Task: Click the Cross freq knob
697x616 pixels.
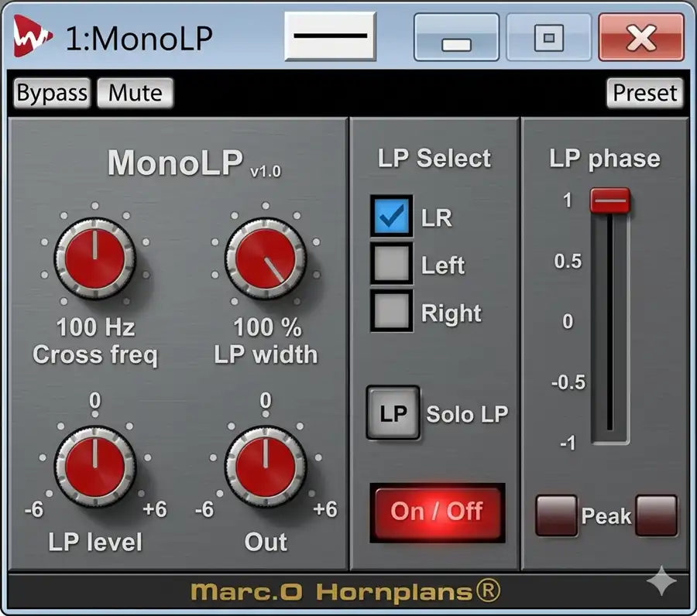Action: (95, 258)
